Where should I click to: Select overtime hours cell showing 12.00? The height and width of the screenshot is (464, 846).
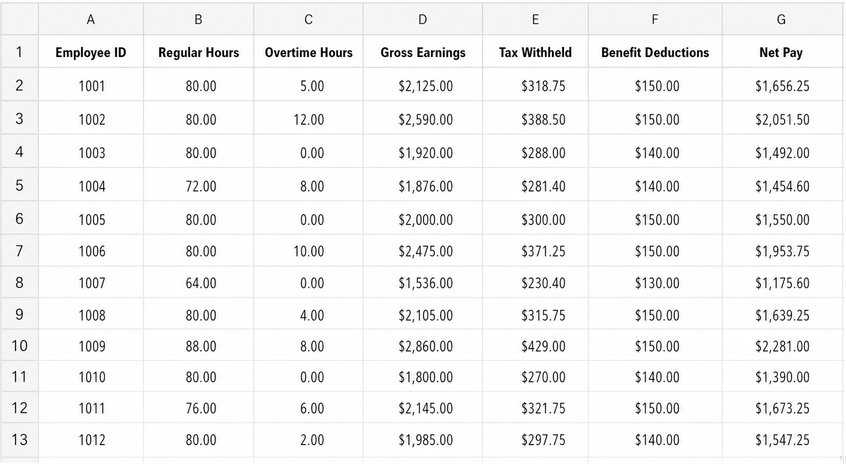tap(308, 118)
